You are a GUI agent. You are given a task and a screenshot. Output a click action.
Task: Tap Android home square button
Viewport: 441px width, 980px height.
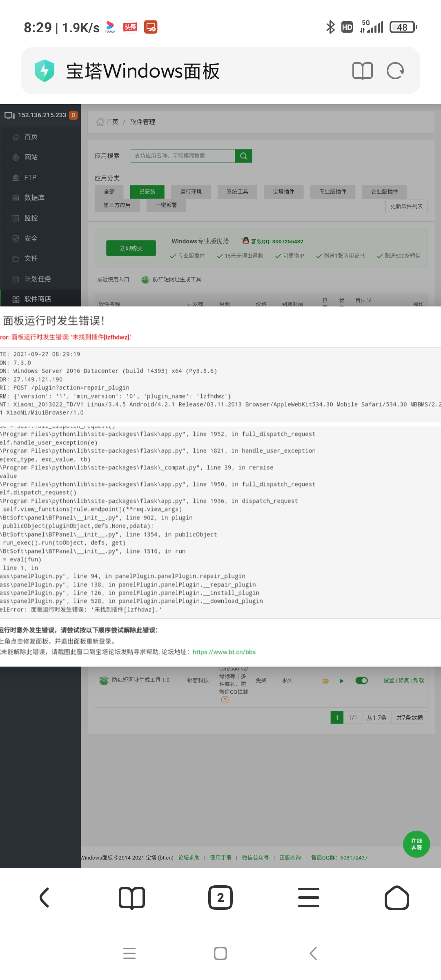[220, 953]
